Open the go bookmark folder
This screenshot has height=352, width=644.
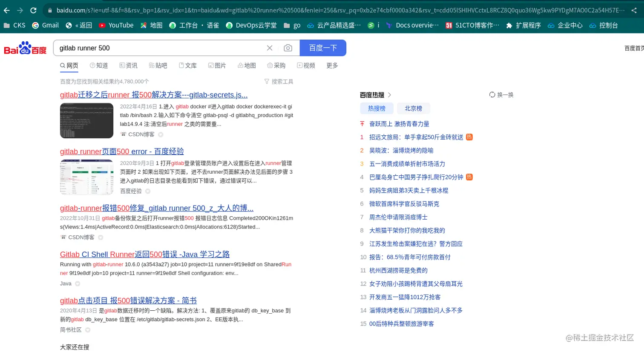pyautogui.click(x=292, y=26)
